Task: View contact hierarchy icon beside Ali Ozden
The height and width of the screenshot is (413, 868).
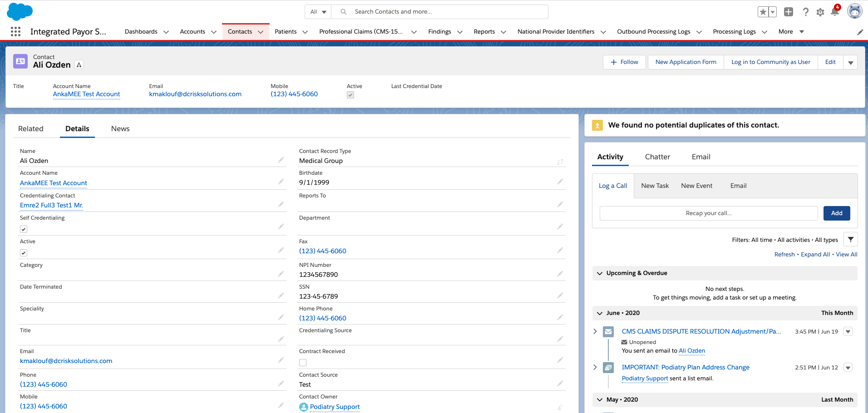Action: tap(79, 65)
